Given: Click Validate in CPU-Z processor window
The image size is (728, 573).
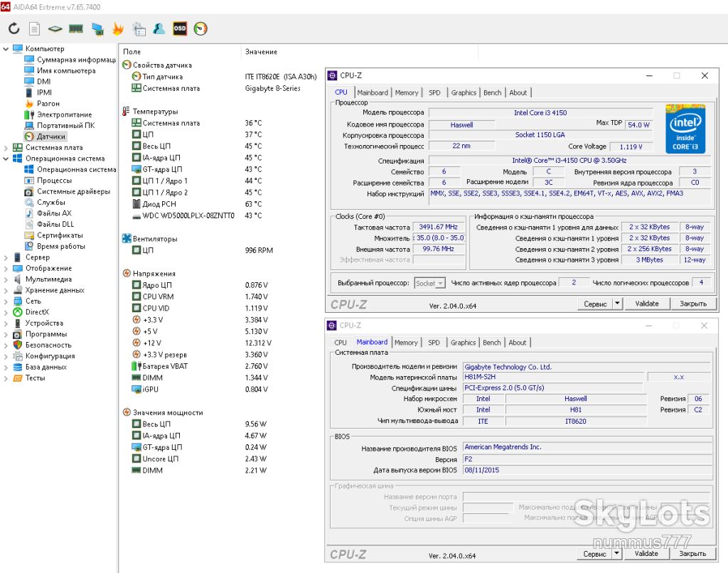Looking at the screenshot, I should point(647,304).
